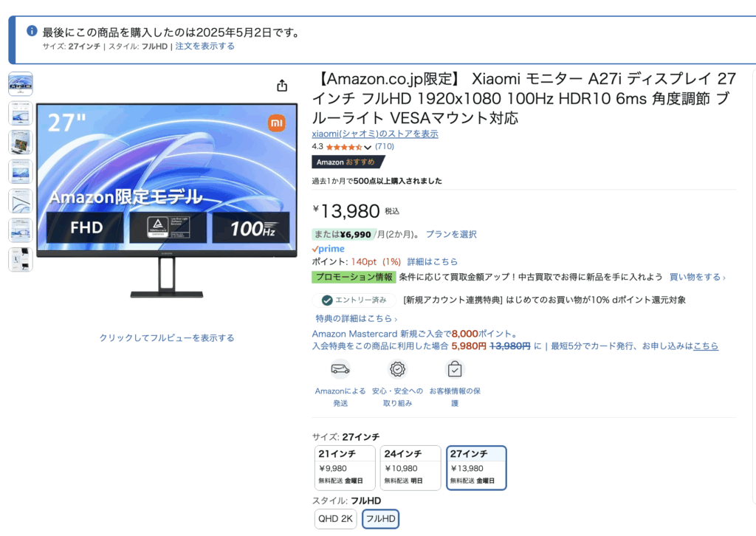The image size is (756, 536).
Task: Select the QHD 2K style option
Action: coord(336,519)
